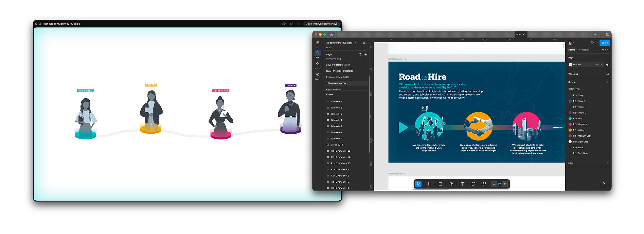This screenshot has height=234, width=644.
Task: Add a new style with Styles plus icon
Action: tap(608, 82)
